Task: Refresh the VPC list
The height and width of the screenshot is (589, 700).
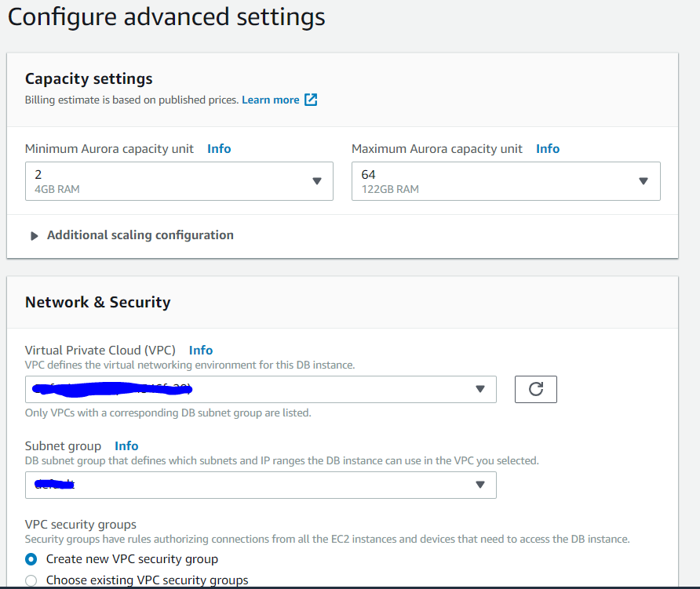Action: tap(535, 389)
